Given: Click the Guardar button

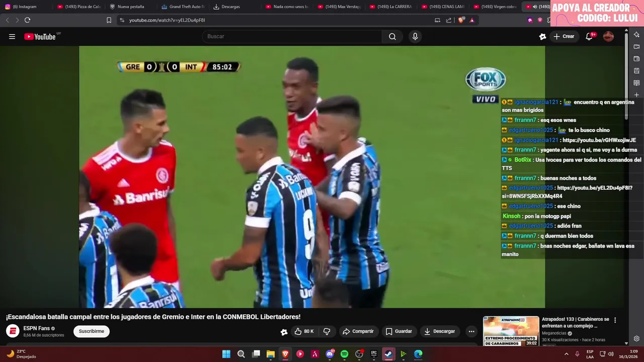Looking at the screenshot, I should 398,331.
